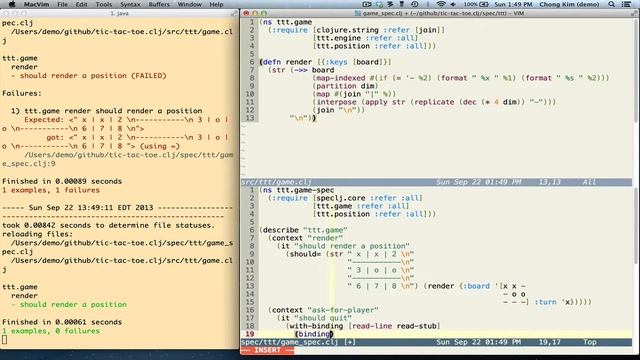The height and width of the screenshot is (360, 640).
Task: Click 'should=' on line 9 of spec
Action: click(306, 254)
